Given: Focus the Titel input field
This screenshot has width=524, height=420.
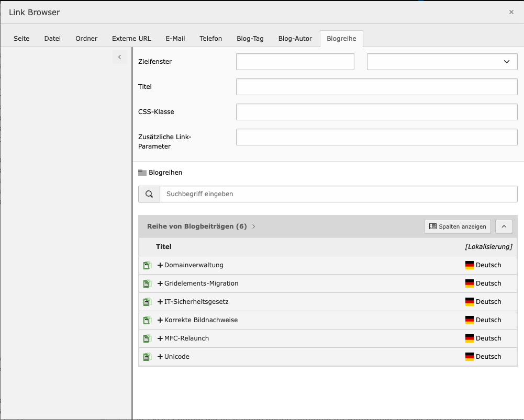Looking at the screenshot, I should (x=377, y=87).
